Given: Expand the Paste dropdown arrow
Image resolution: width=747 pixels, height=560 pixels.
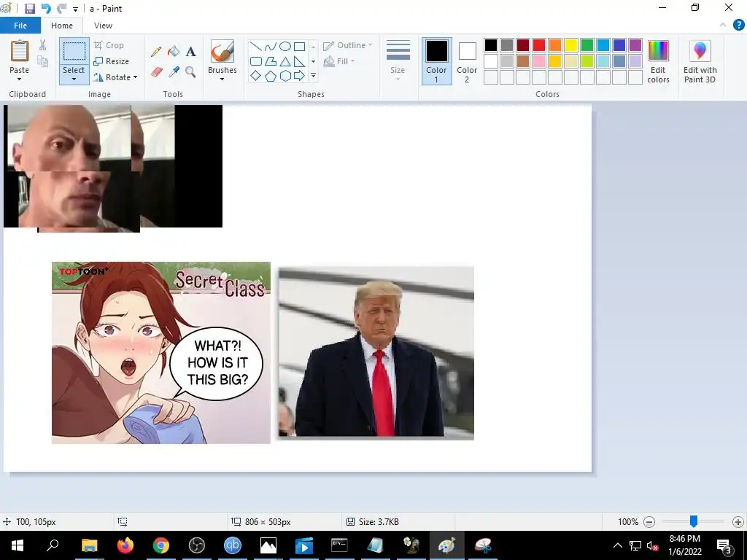Looking at the screenshot, I should [20, 79].
